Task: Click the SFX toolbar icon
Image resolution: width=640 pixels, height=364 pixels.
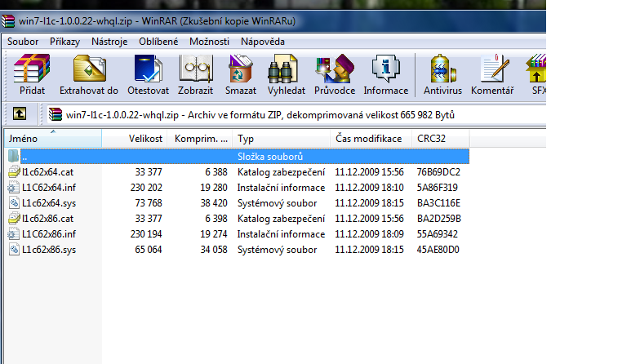Action: pos(536,69)
